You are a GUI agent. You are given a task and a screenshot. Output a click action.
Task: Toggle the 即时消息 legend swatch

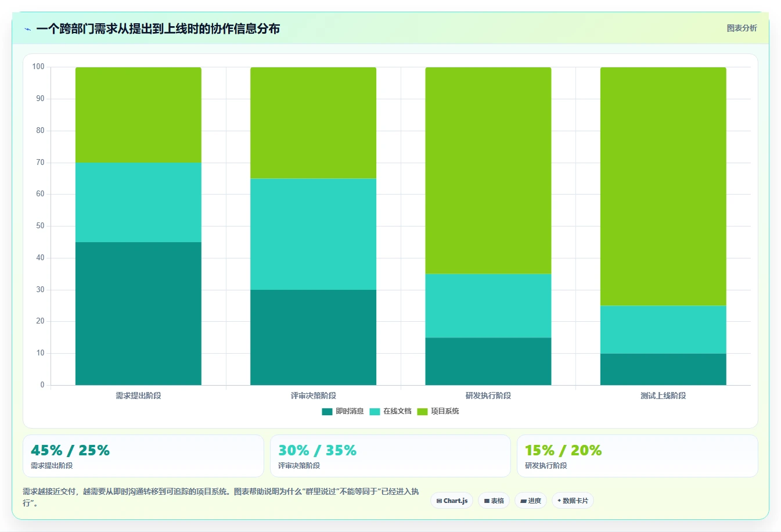327,412
